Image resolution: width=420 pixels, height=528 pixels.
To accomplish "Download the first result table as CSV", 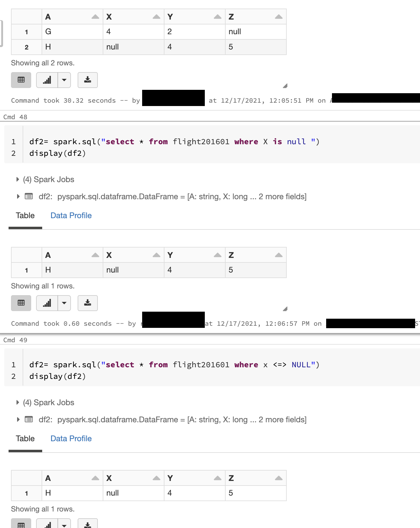I will (88, 80).
